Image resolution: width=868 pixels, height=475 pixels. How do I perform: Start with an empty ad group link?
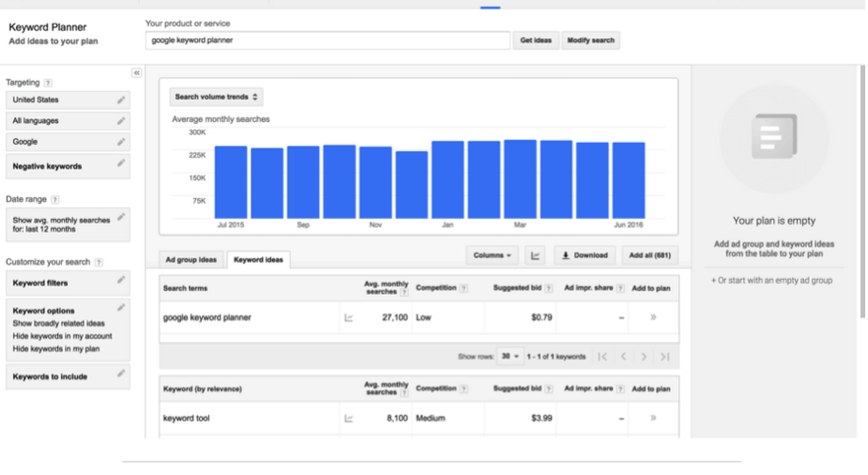click(x=771, y=281)
